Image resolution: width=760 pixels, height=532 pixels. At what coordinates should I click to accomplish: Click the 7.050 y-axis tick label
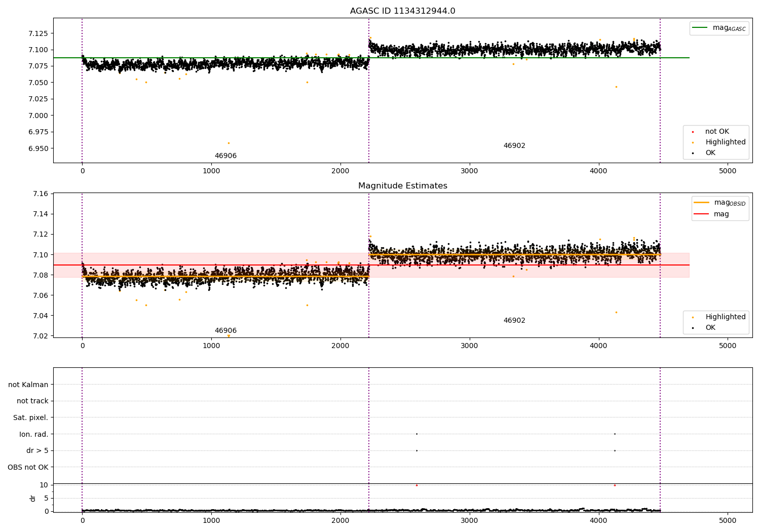pos(38,83)
